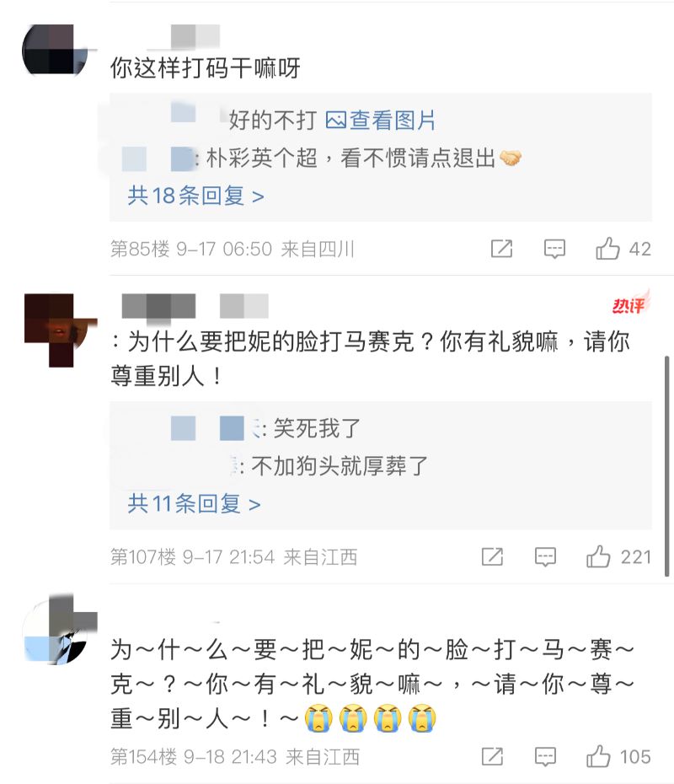Expand 共18条回复 replies

(195, 196)
